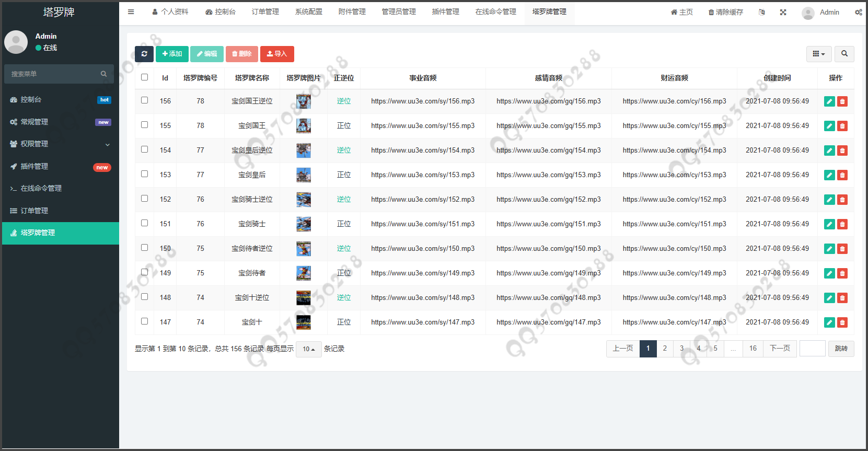The width and height of the screenshot is (868, 451).
Task: Click the red 导入 button
Action: point(277,54)
